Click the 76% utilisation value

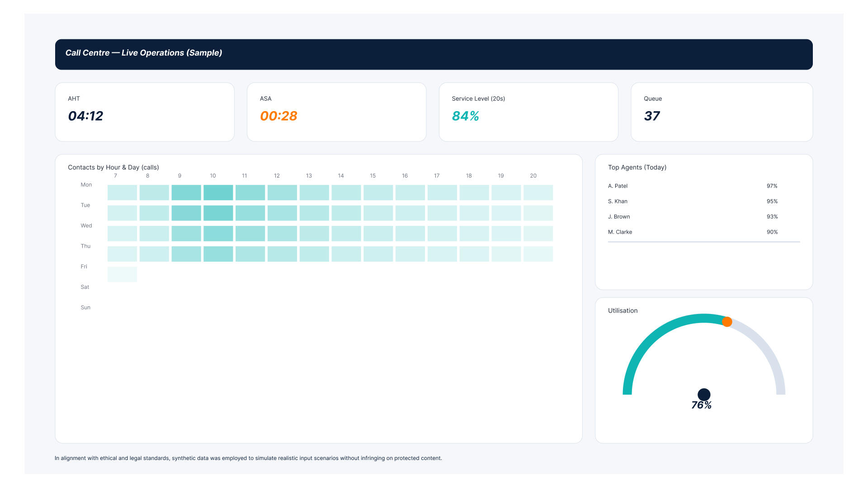pos(701,405)
